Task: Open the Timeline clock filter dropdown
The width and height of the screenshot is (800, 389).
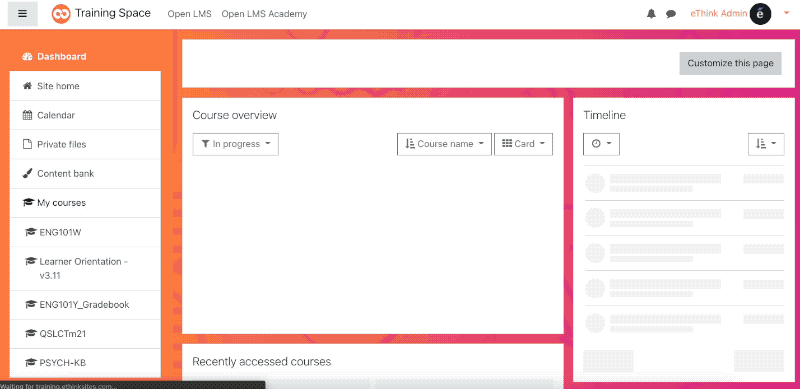Action: click(x=602, y=144)
